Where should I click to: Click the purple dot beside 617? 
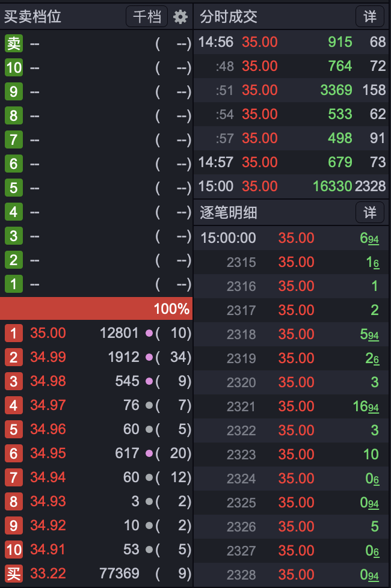[149, 453]
